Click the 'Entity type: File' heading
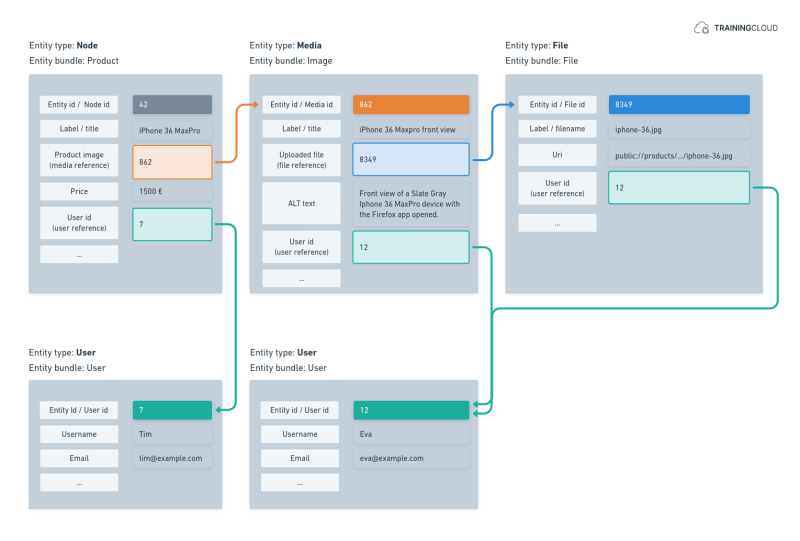The height and width of the screenshot is (541, 800). (x=537, y=45)
